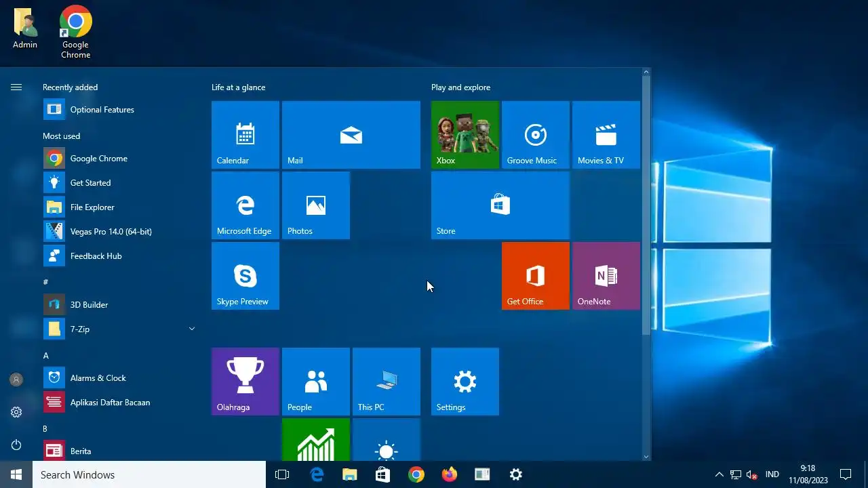868x488 pixels.
Task: Click the Windows Start button
Action: tap(16, 474)
